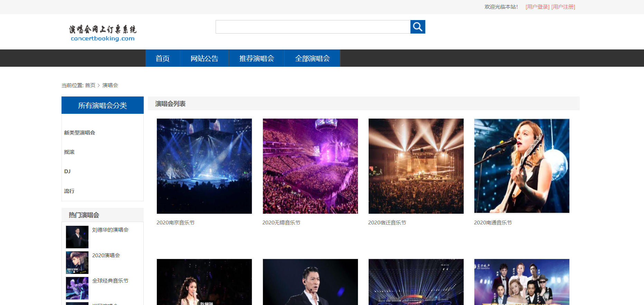Open the 2020南京音乐节 concert image
This screenshot has height=305, width=644.
pyautogui.click(x=204, y=166)
